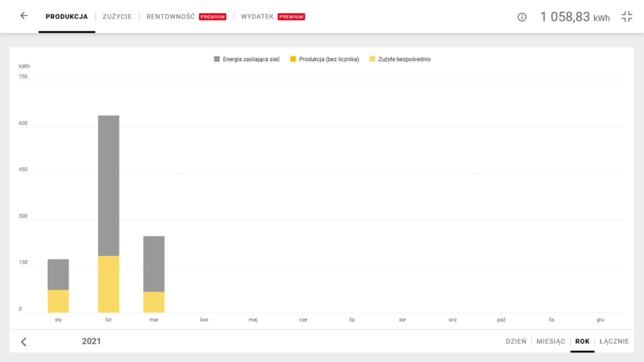Click PREMIUM badge next to Wydatek

click(x=291, y=17)
